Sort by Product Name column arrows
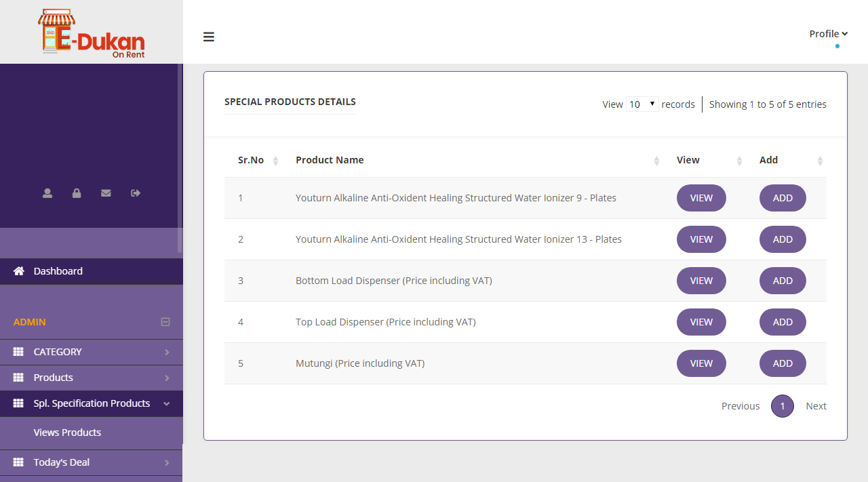The width and height of the screenshot is (868, 482). [x=656, y=161]
